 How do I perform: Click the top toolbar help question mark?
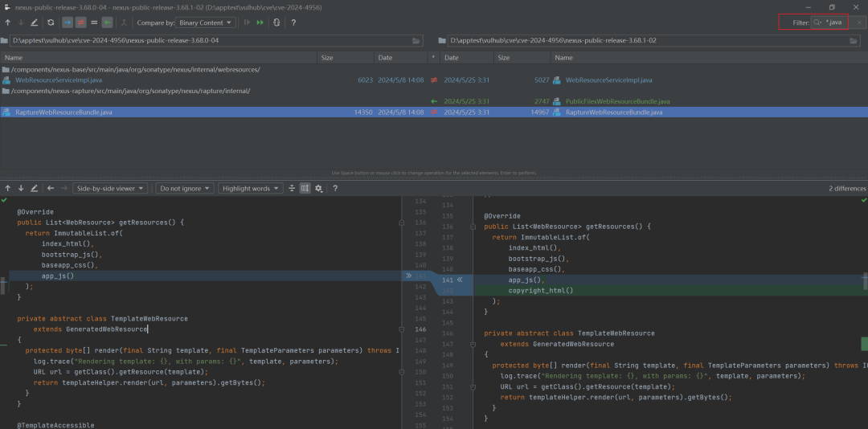293,22
